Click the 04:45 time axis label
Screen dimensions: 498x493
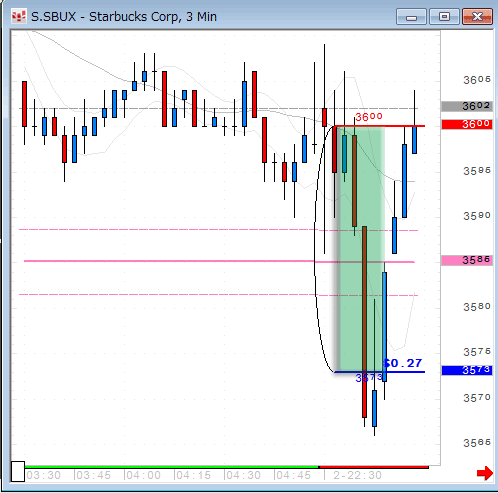[294, 475]
